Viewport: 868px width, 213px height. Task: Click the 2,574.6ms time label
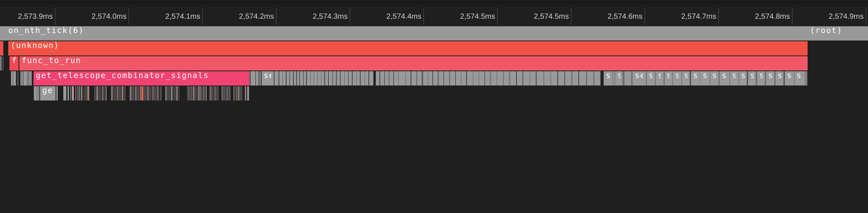coord(625,16)
